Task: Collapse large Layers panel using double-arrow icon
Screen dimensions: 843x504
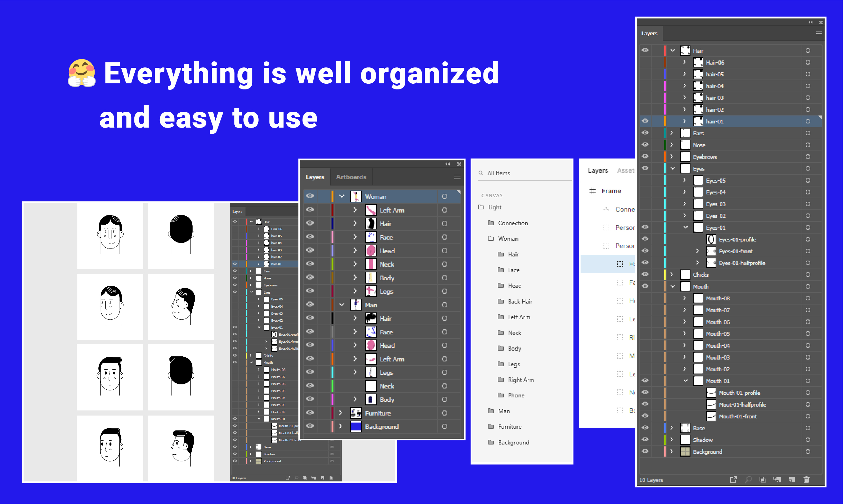Action: (811, 22)
